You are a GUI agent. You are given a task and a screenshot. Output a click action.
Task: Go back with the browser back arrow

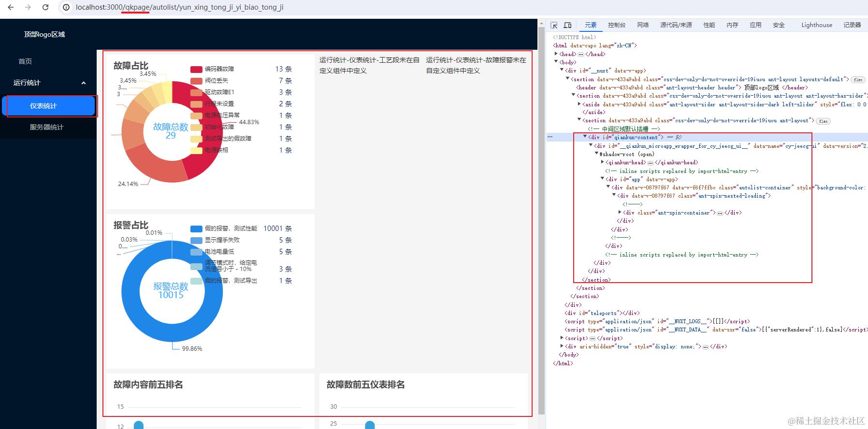[x=11, y=7]
